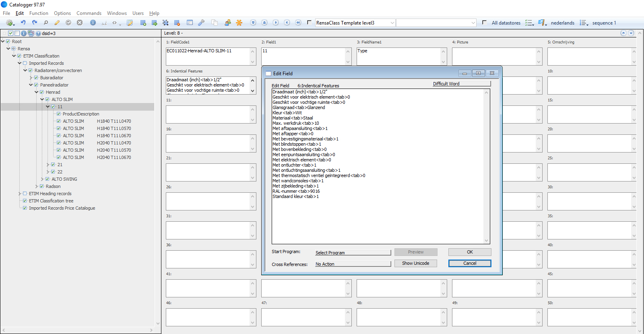Click the FieldName1 Type input field
644x334 pixels.
pos(398,56)
